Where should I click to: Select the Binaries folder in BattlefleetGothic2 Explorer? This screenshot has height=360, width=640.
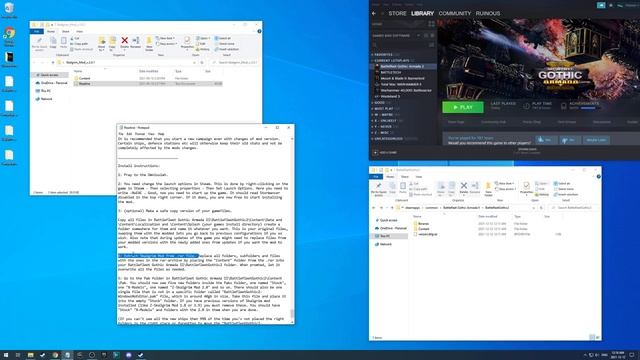coord(423,224)
